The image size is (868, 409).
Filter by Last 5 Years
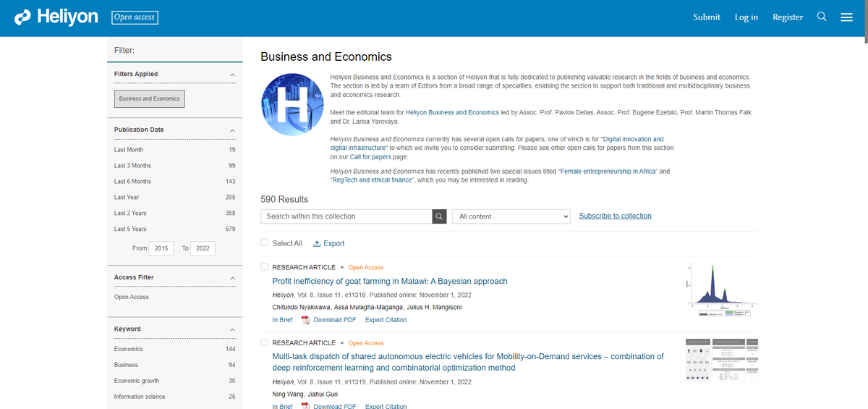(130, 229)
